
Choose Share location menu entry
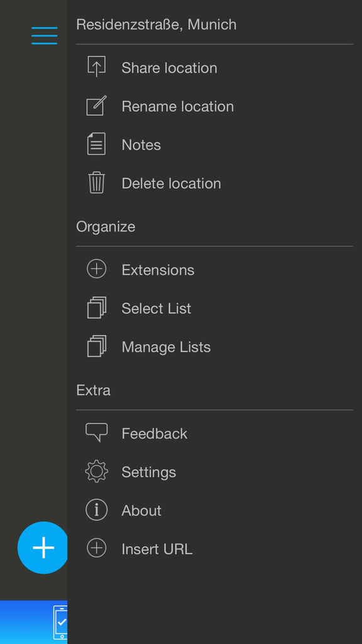point(169,68)
